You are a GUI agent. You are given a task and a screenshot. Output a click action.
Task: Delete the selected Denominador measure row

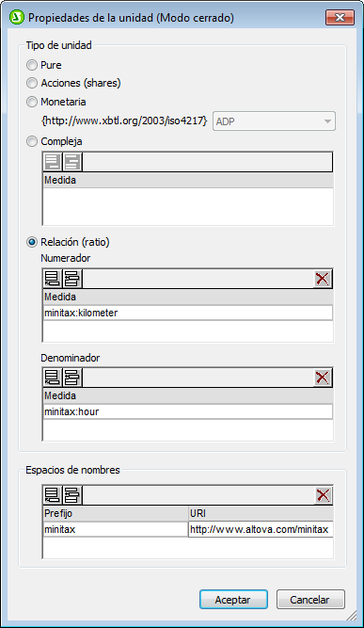323,378
